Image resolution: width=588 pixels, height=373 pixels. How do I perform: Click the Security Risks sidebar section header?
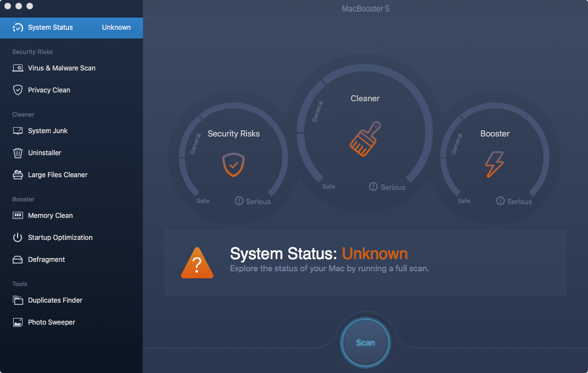[x=32, y=52]
